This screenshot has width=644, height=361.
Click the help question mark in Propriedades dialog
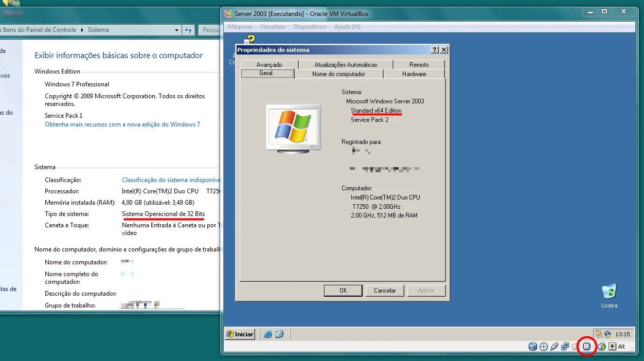pyautogui.click(x=435, y=50)
